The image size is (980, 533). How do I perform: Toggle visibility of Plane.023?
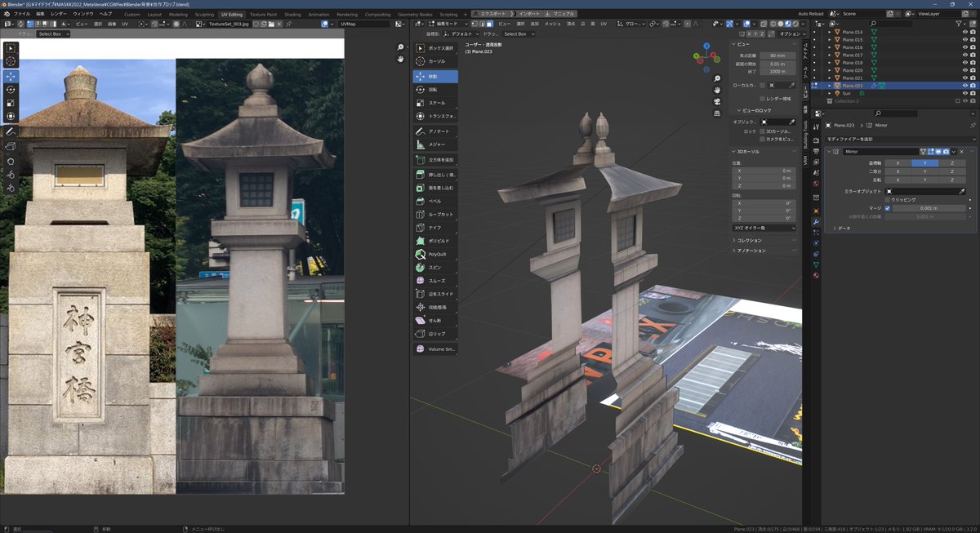pyautogui.click(x=964, y=85)
